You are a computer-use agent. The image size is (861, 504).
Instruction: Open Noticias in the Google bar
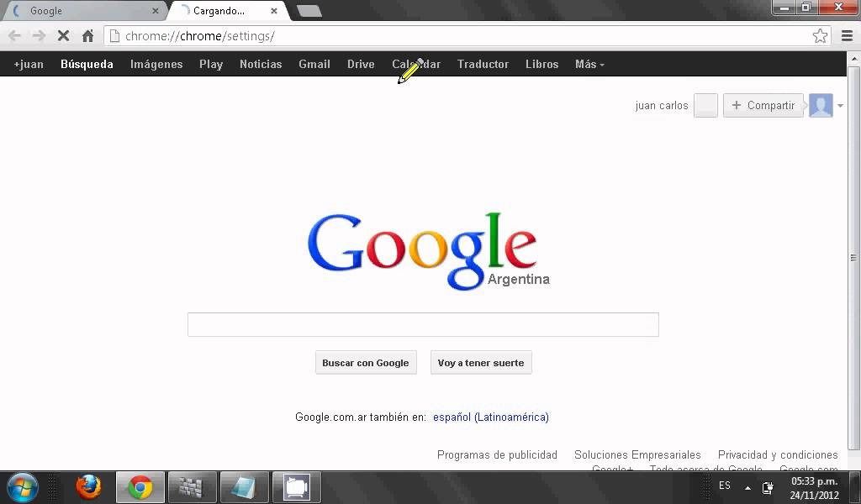(261, 64)
